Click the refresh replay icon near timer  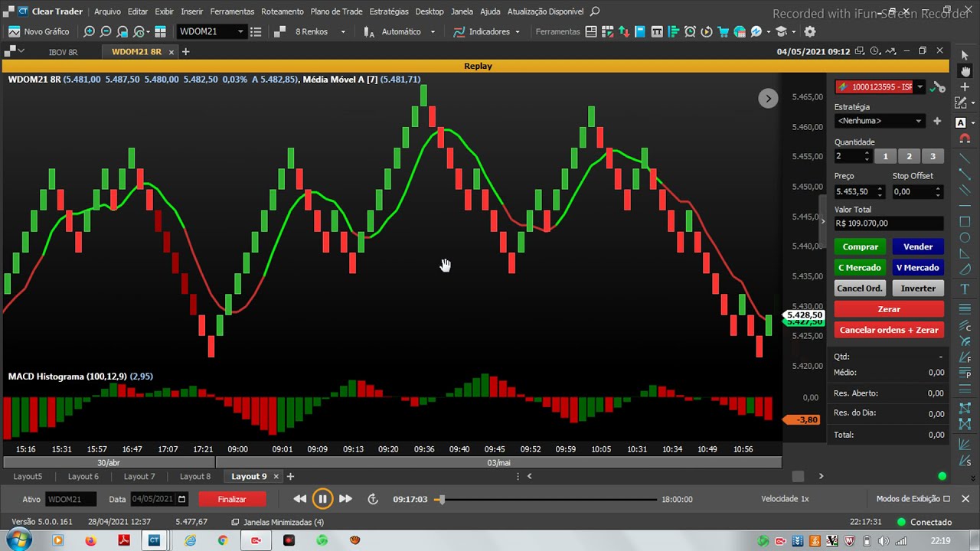click(373, 499)
